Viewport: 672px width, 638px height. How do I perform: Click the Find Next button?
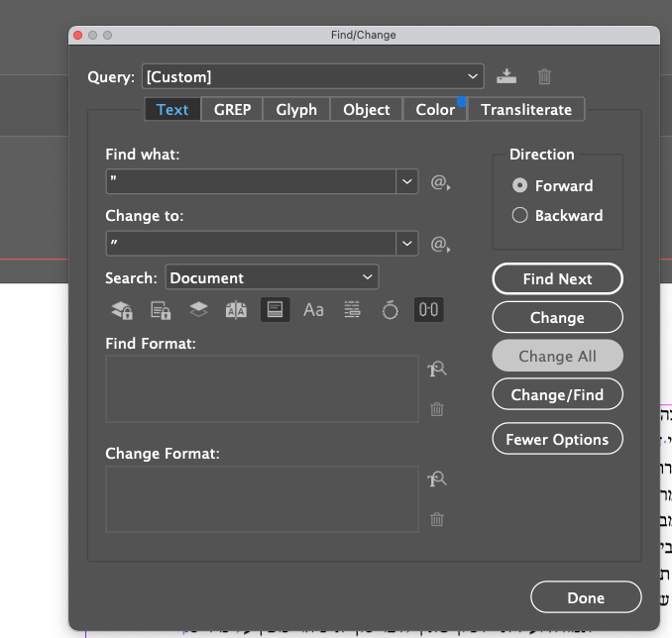tap(558, 279)
